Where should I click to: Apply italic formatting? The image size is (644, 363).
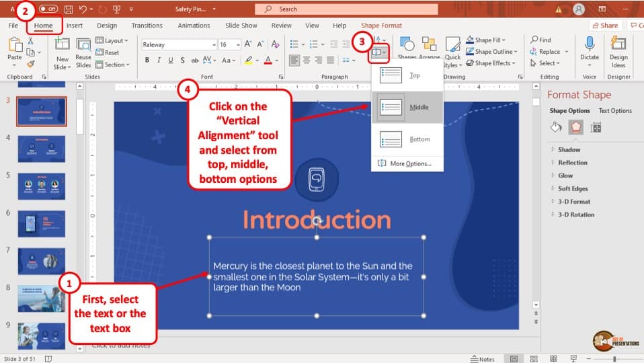[159, 61]
